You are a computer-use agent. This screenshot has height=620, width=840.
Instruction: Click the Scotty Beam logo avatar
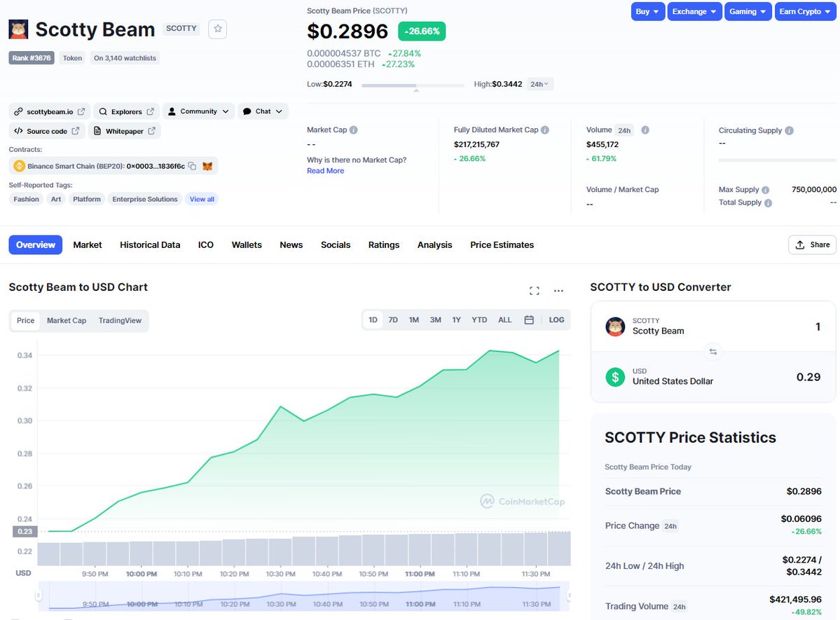[x=18, y=29]
